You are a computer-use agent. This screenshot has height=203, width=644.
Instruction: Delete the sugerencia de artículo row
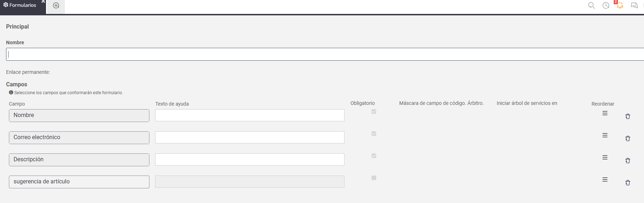click(628, 183)
